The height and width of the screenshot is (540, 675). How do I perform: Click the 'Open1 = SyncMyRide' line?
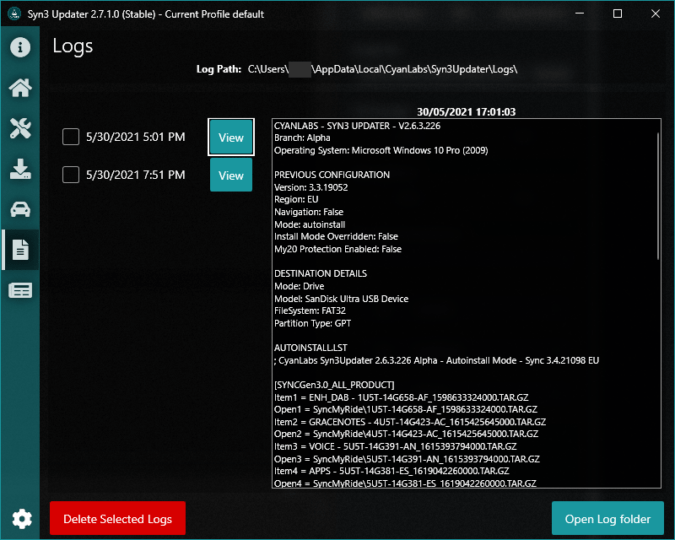point(406,410)
